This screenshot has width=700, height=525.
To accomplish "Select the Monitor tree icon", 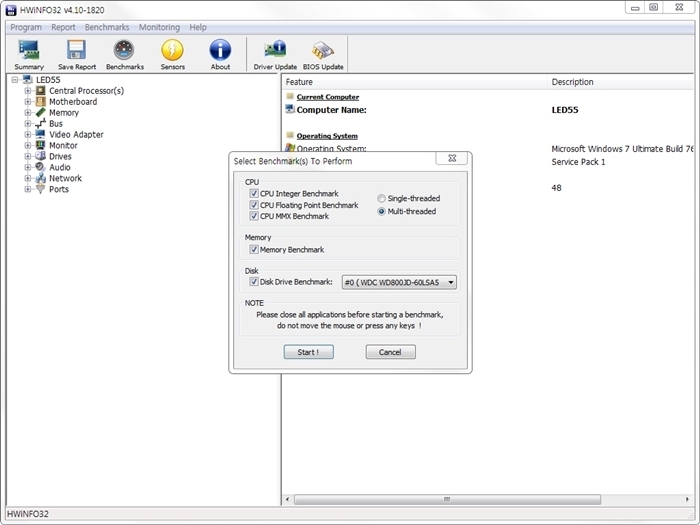I will pyautogui.click(x=41, y=146).
